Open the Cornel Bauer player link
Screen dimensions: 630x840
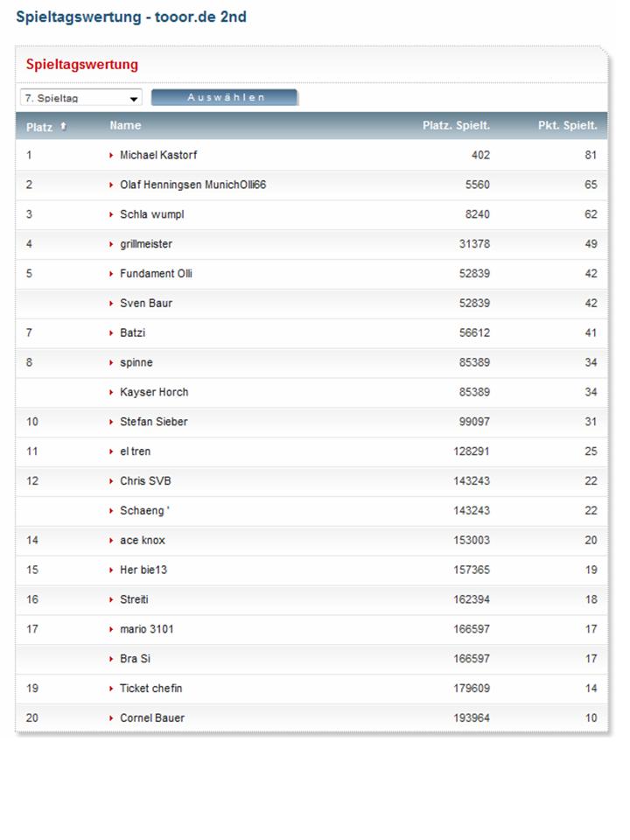tap(152, 718)
